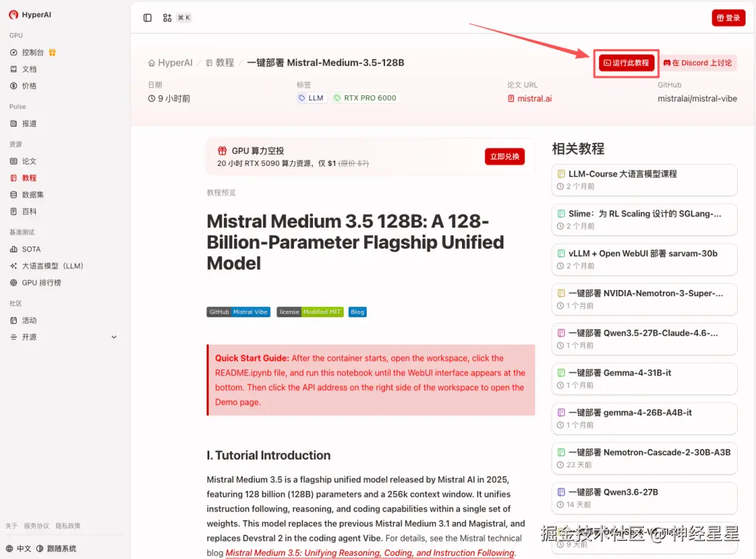Click the Blog badge
The image size is (756, 559).
pyautogui.click(x=357, y=312)
